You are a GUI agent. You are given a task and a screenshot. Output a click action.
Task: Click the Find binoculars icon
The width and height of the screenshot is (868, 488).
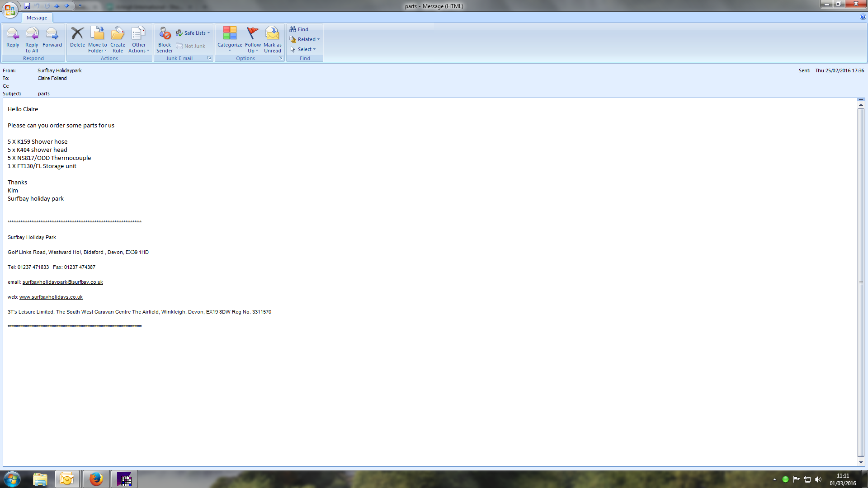(293, 29)
